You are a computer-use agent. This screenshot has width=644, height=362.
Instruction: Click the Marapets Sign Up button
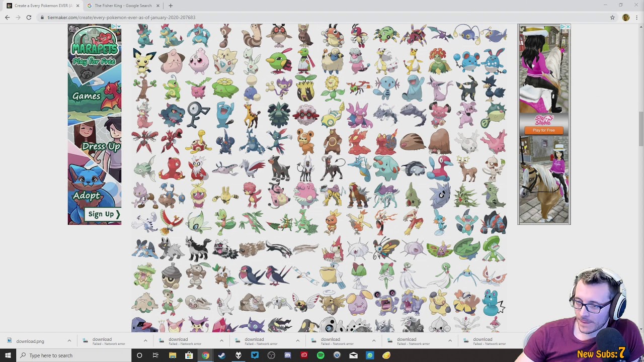tap(104, 214)
